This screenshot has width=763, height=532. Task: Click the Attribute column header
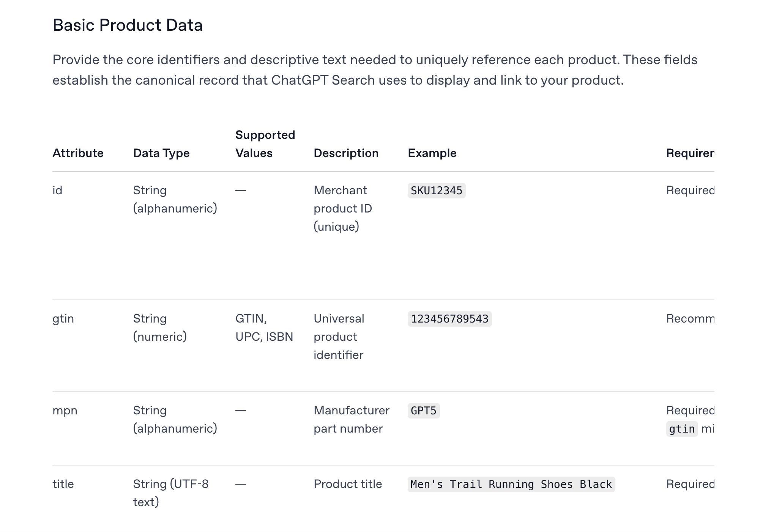pyautogui.click(x=78, y=153)
